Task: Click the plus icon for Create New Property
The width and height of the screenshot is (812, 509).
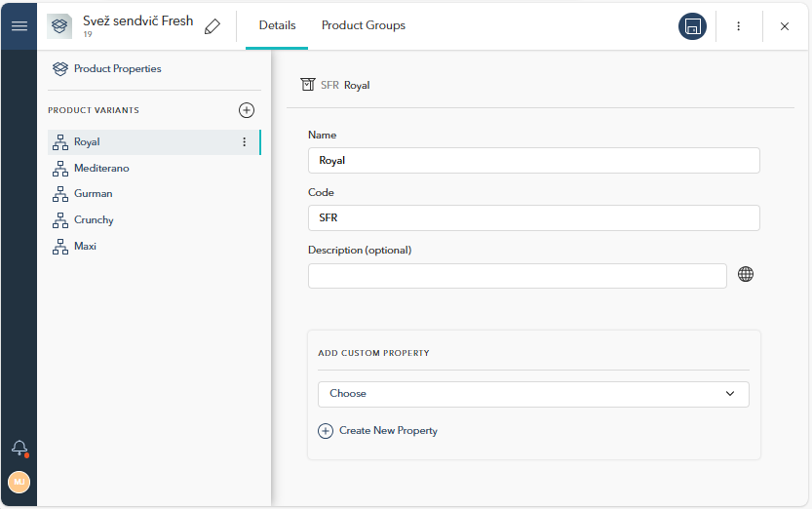Action: click(326, 431)
